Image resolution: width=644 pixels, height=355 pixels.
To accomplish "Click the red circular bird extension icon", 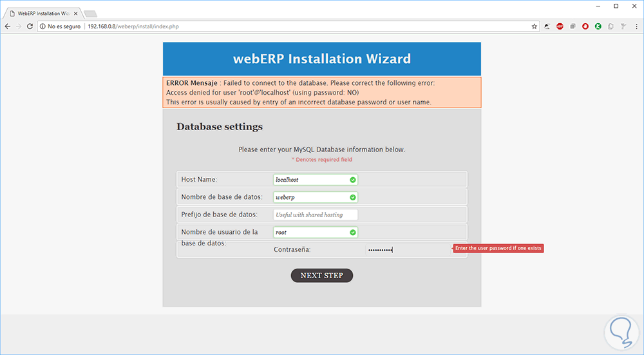I will coord(585,26).
